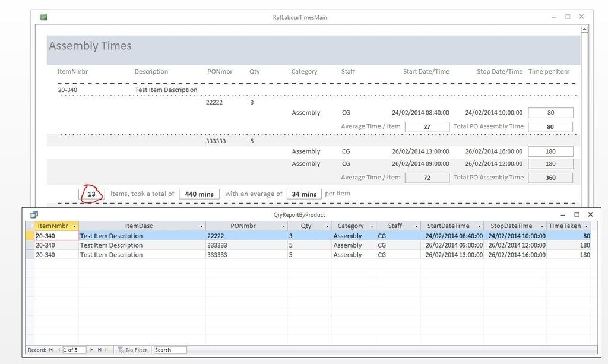This screenshot has width=608, height=364.
Task: Open the StopDateTime column dropdown
Action: (541, 226)
